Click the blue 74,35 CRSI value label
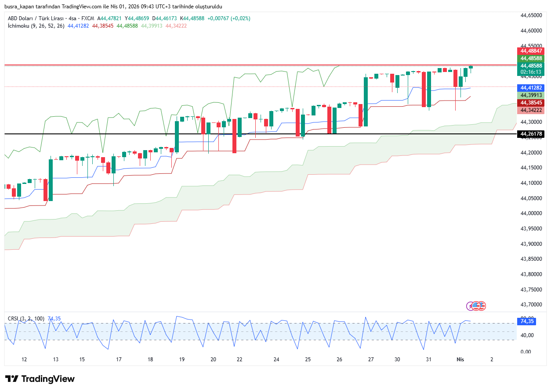This screenshot has width=551, height=392. (527, 321)
